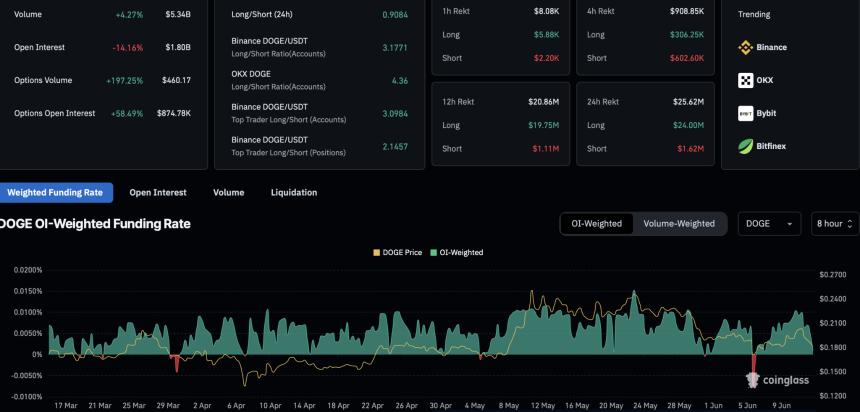Image resolution: width=860 pixels, height=412 pixels.
Task: Switch to OI-Weighted funding mode
Action: (597, 224)
